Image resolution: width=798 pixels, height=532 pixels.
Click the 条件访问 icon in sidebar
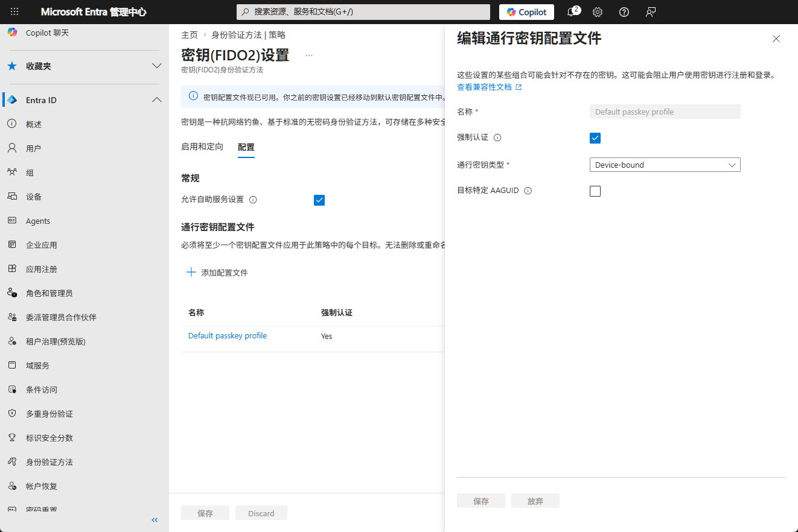12,390
